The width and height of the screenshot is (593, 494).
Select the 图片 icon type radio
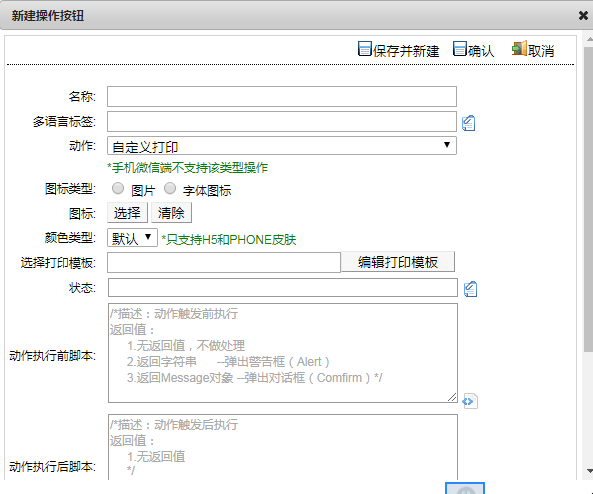pyautogui.click(x=118, y=188)
